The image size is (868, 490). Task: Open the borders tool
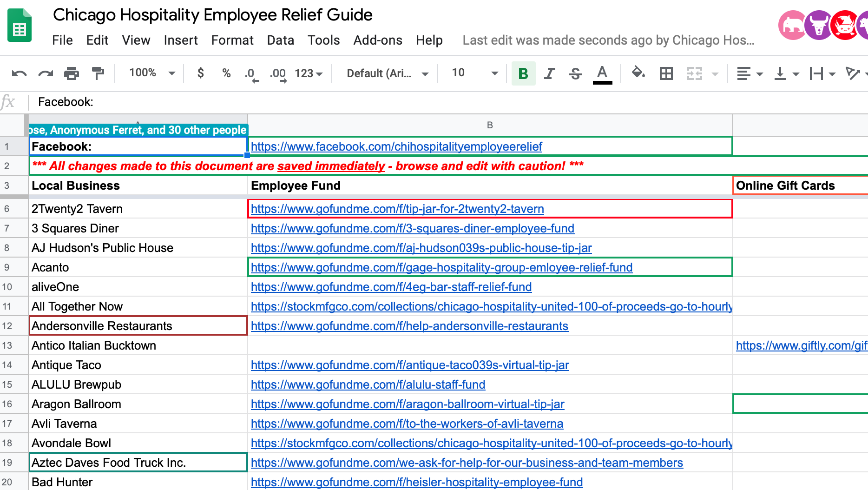click(666, 73)
